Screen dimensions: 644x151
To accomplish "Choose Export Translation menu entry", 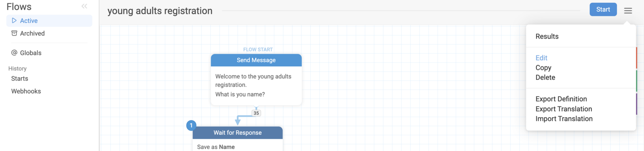I will tap(563, 109).
